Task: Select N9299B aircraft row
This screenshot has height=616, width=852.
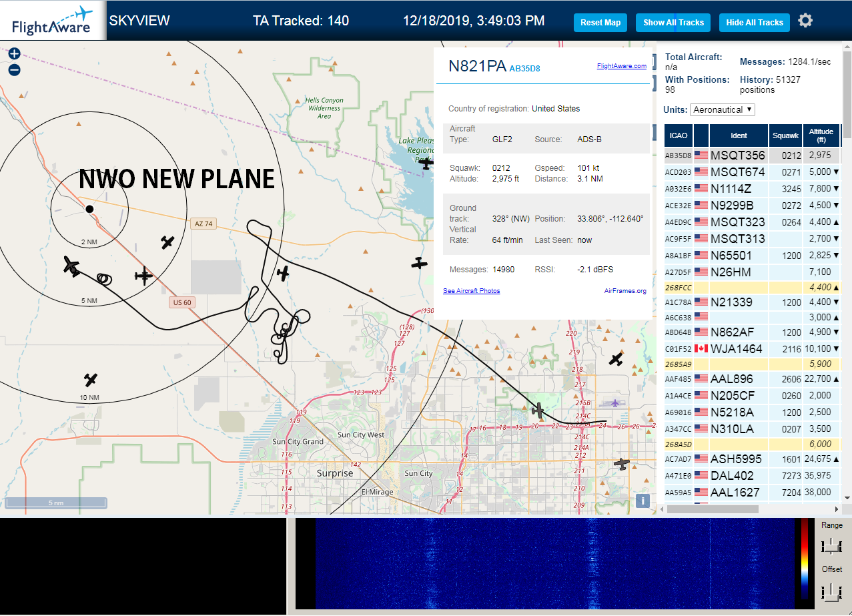Action: pos(752,205)
